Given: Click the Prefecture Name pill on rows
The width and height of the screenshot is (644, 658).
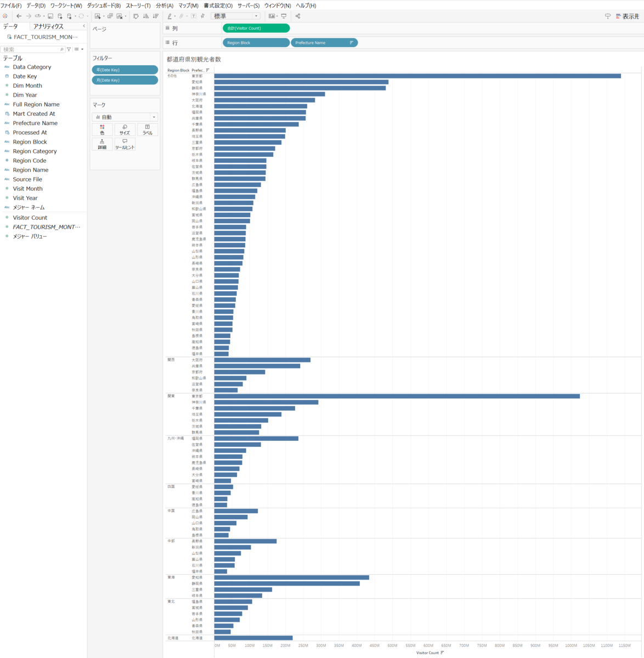Looking at the screenshot, I should 324,42.
